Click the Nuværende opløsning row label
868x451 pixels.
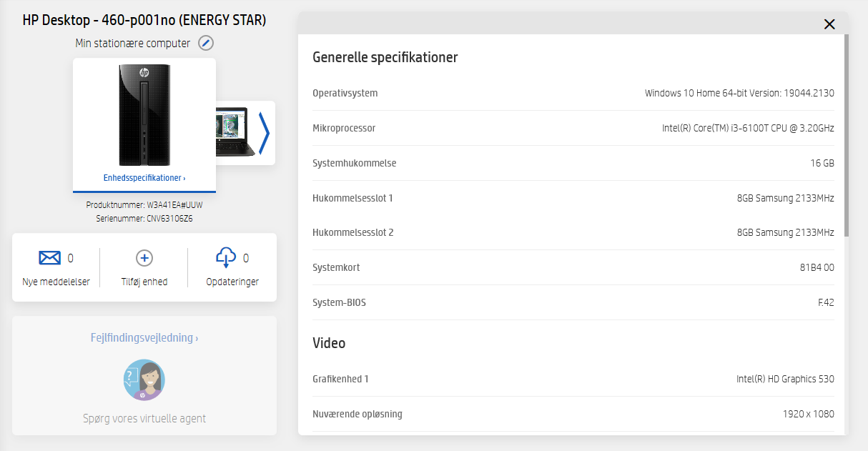coord(357,414)
